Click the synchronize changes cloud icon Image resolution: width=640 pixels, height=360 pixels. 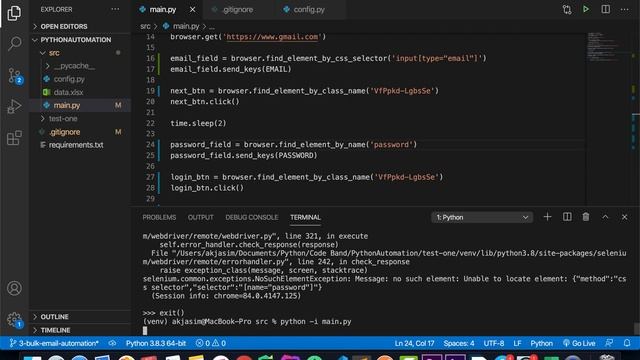(112, 343)
